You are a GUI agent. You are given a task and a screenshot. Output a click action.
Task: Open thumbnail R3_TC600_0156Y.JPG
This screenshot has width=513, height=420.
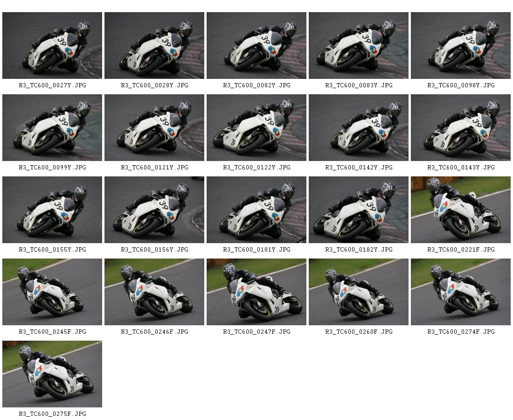tap(154, 210)
